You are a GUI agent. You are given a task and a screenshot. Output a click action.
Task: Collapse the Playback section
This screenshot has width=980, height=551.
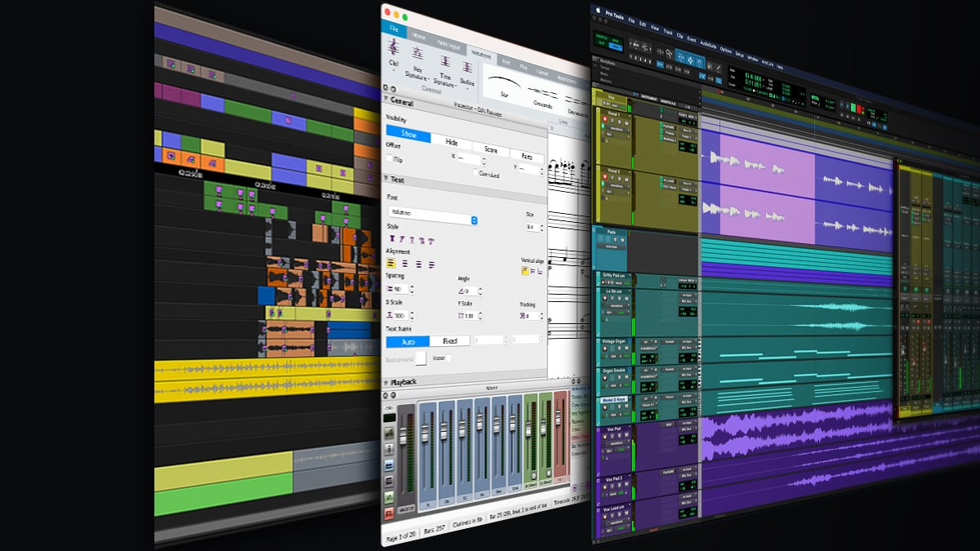386,382
